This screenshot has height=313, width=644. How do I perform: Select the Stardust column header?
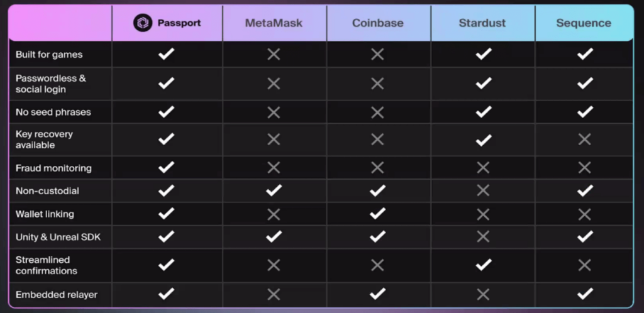[483, 23]
